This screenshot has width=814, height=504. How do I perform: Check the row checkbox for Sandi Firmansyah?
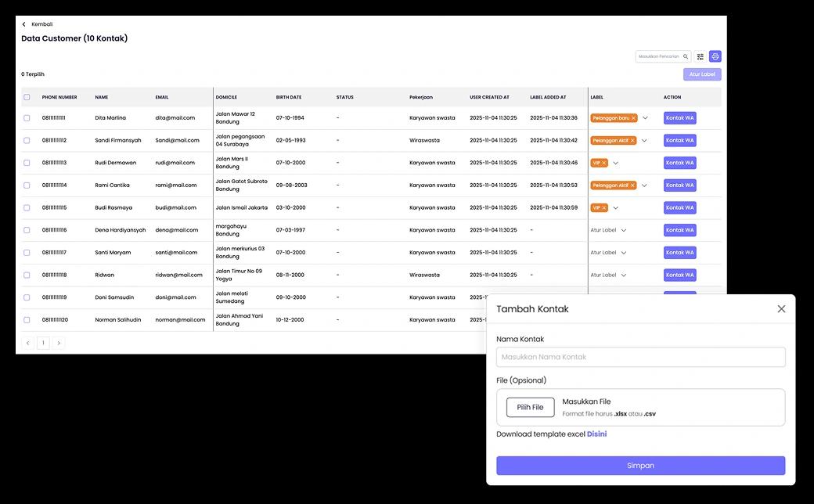click(x=27, y=141)
